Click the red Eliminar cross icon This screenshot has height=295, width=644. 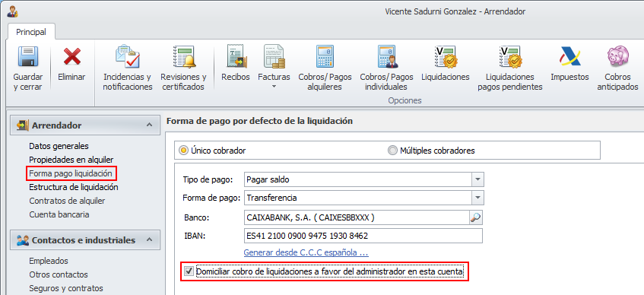[x=72, y=57]
